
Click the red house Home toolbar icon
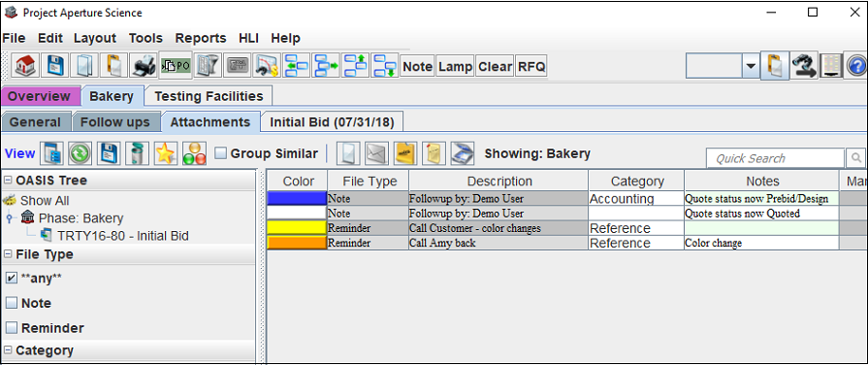coord(26,66)
